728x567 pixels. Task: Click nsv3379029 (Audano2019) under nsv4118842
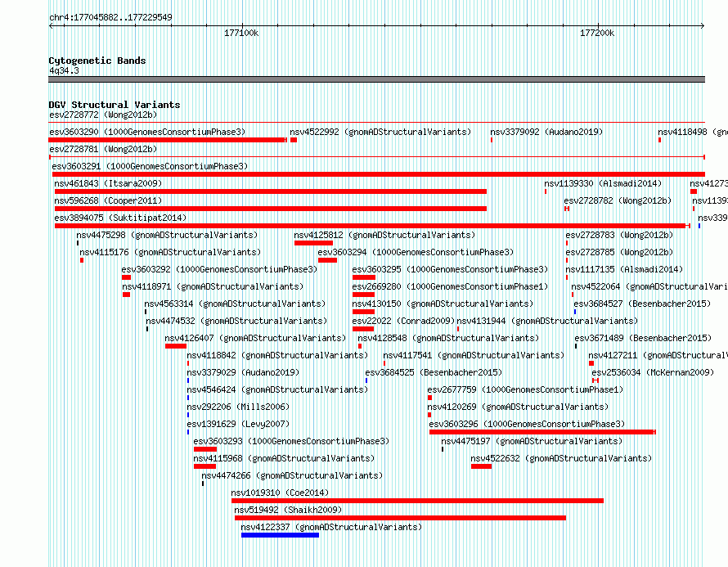[243, 372]
